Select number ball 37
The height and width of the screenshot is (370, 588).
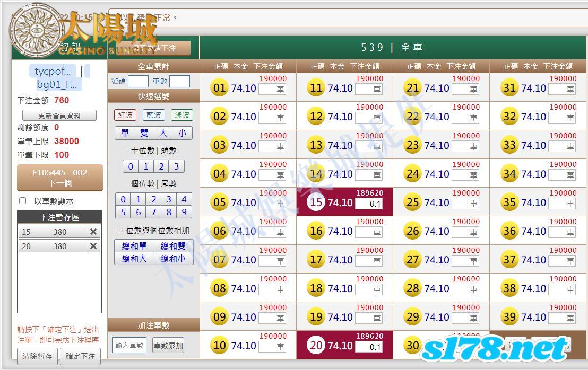[509, 260]
